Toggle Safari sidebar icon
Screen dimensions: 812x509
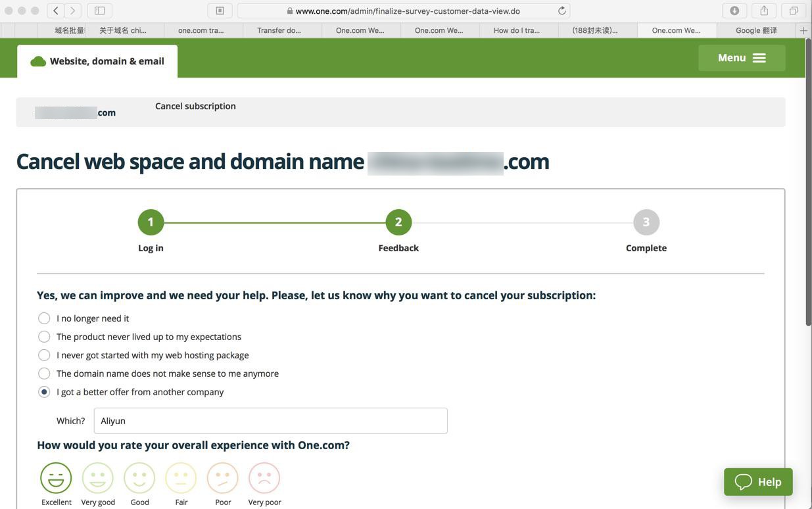(100, 11)
